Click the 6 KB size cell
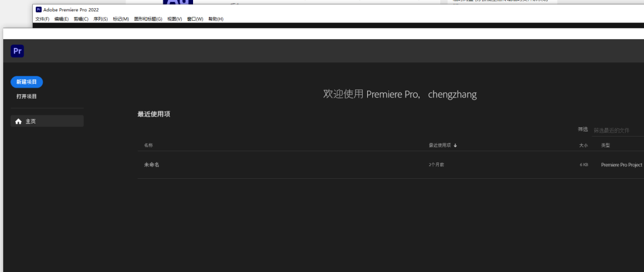The width and height of the screenshot is (644, 272). 584,164
